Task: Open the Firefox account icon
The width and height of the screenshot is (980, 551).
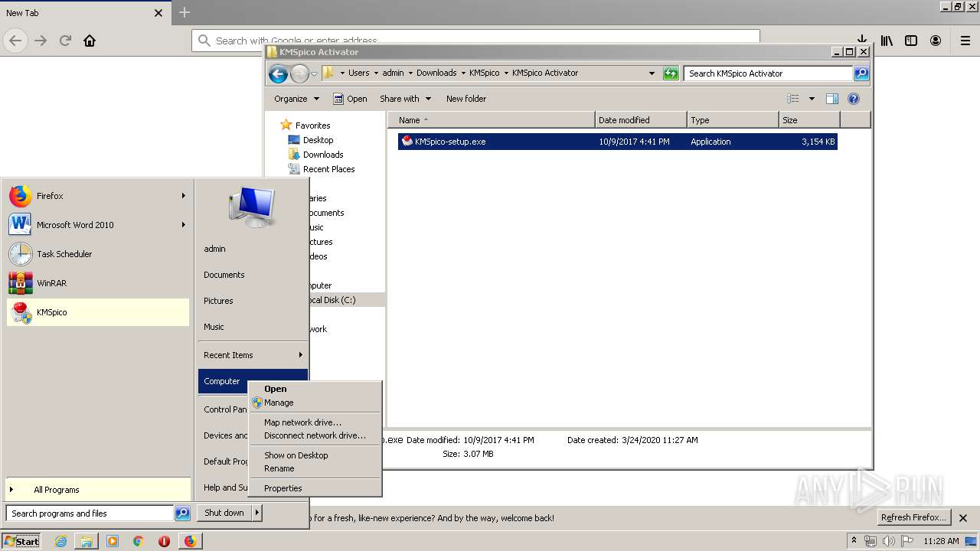Action: click(936, 41)
